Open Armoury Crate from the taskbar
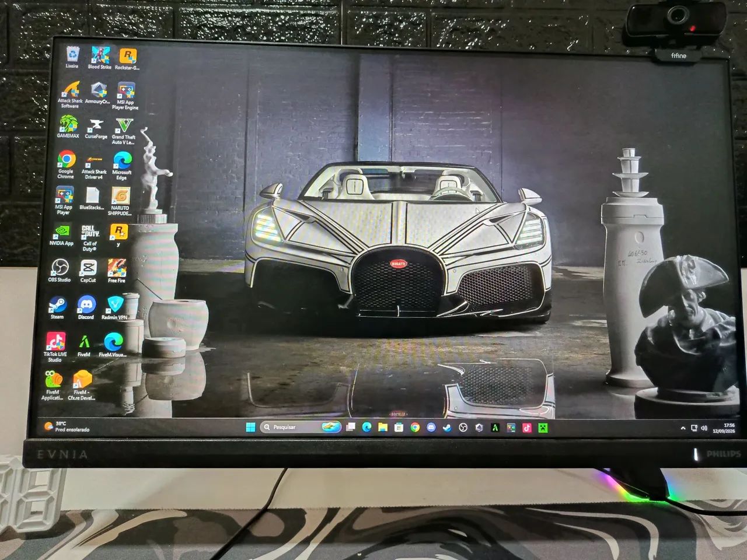This screenshot has width=747, height=560. pyautogui.click(x=479, y=428)
